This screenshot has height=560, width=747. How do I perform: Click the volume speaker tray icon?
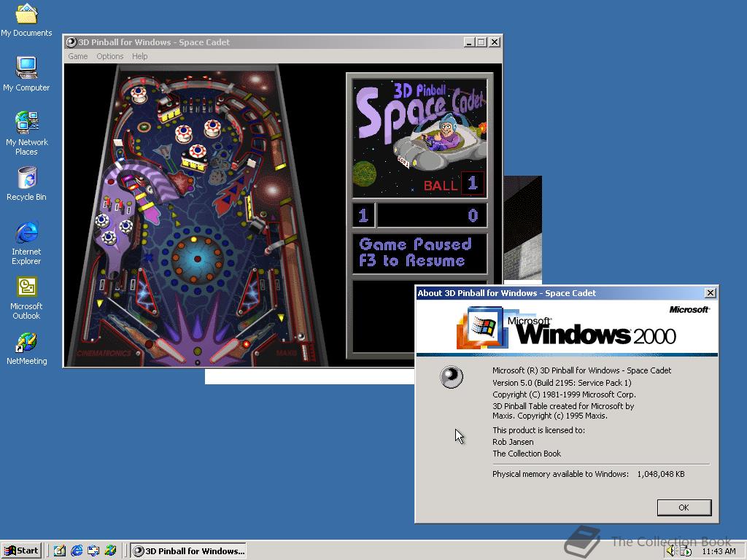tap(671, 551)
